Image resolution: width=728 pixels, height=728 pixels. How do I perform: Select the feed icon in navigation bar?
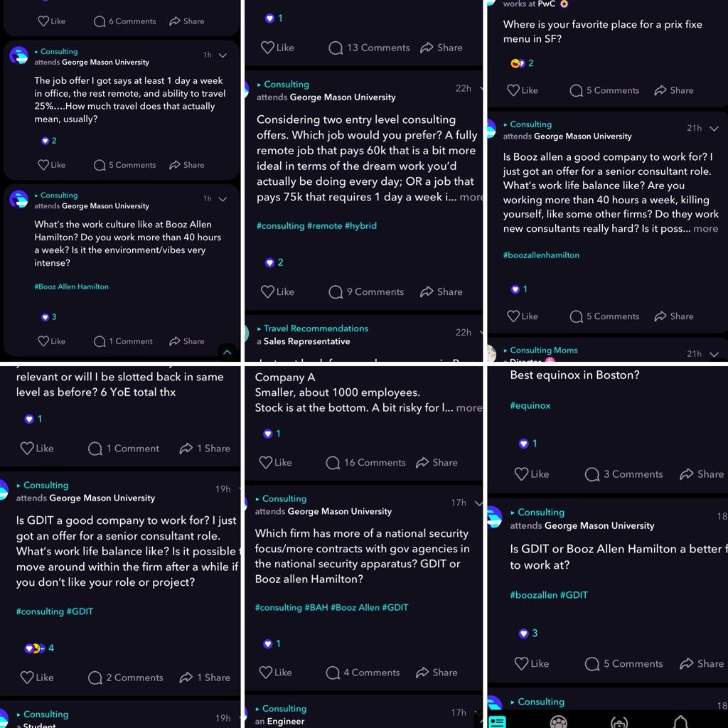(497, 722)
